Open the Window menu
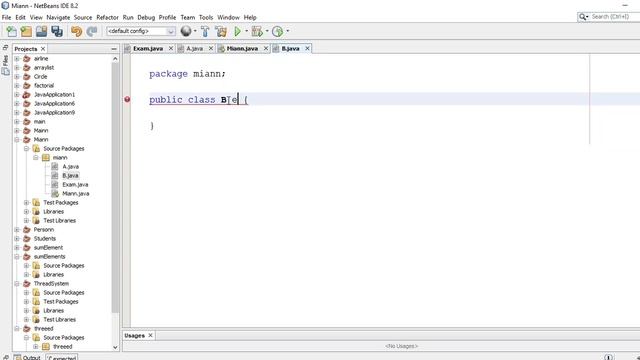Screen dimensions: 640x360 coord(228,18)
